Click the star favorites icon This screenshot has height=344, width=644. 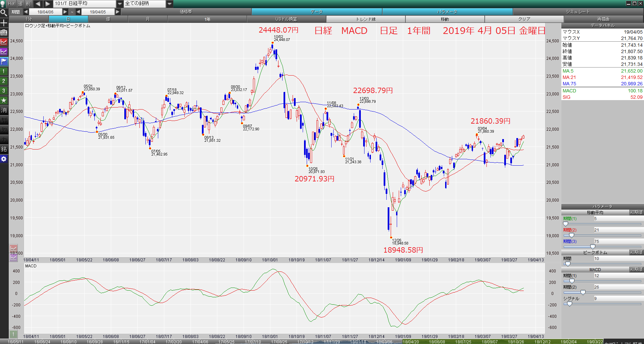4,101
